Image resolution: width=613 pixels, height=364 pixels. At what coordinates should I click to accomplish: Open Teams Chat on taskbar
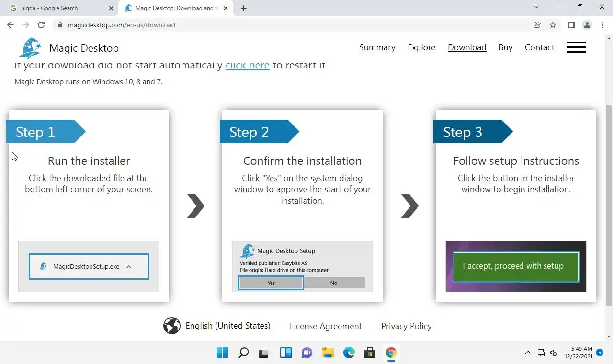[x=307, y=353]
